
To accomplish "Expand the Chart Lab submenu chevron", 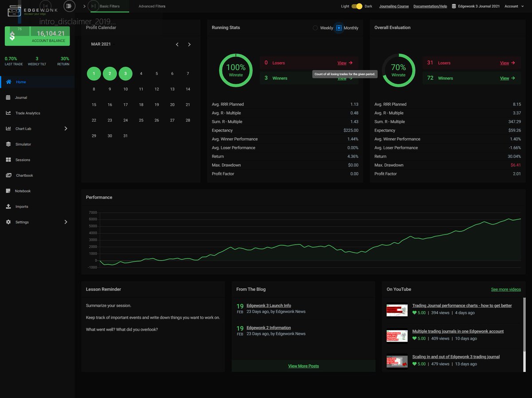I will click(66, 129).
